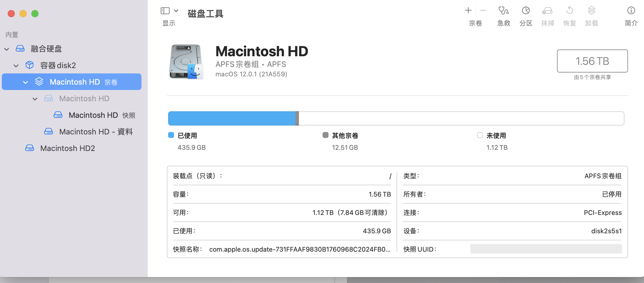The width and height of the screenshot is (644, 283).
Task: Open the Partition (分区) pie chart tool
Action: [526, 11]
